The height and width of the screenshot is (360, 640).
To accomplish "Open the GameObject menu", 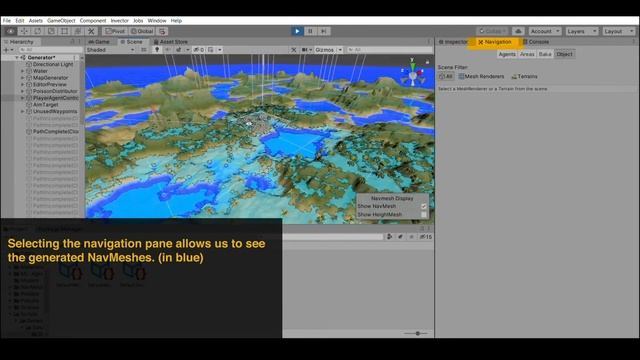I will coord(61,20).
